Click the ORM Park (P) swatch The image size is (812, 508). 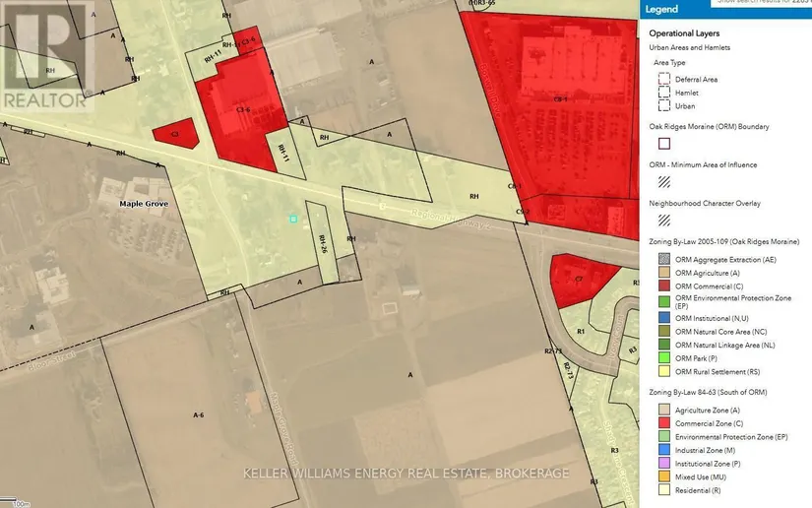click(x=664, y=357)
